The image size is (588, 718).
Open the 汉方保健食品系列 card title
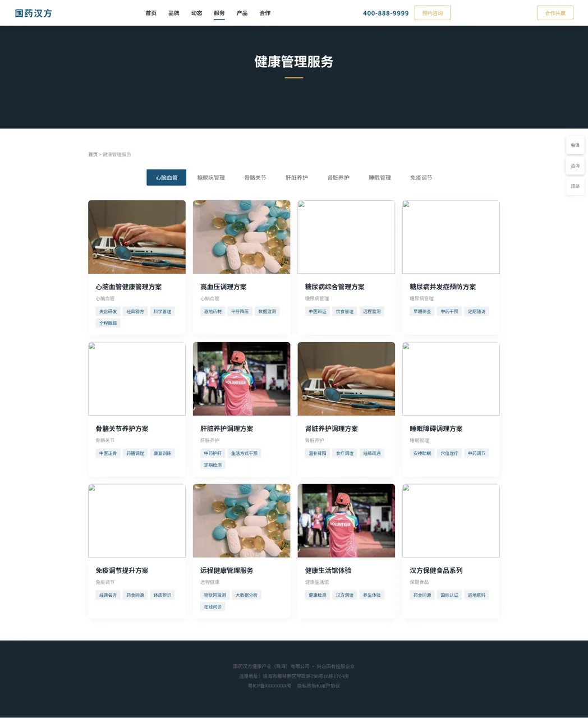(436, 570)
